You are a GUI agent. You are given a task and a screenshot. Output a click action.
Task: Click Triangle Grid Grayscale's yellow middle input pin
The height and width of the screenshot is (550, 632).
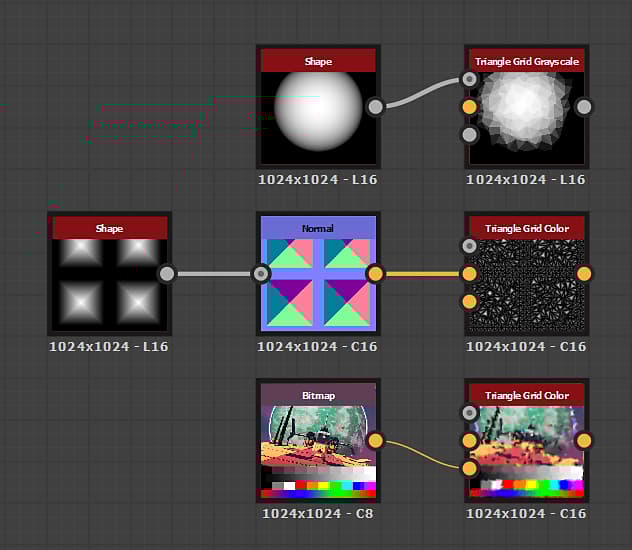tap(469, 107)
